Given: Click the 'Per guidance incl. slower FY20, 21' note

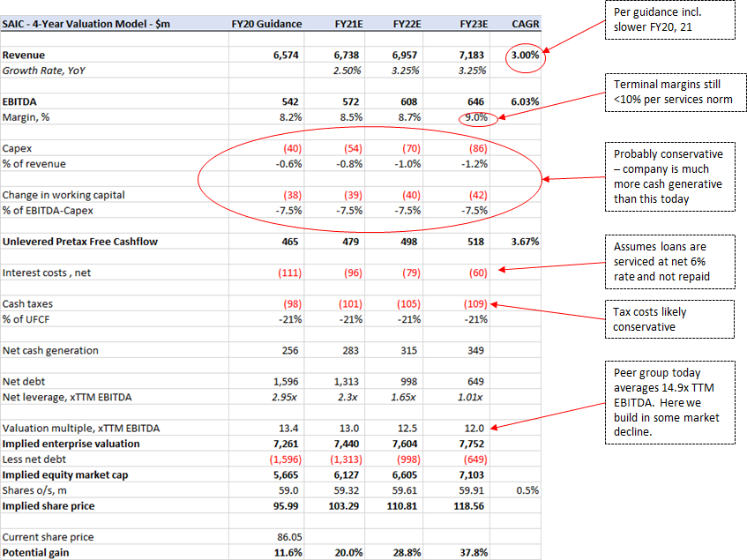Looking at the screenshot, I should (669, 20).
